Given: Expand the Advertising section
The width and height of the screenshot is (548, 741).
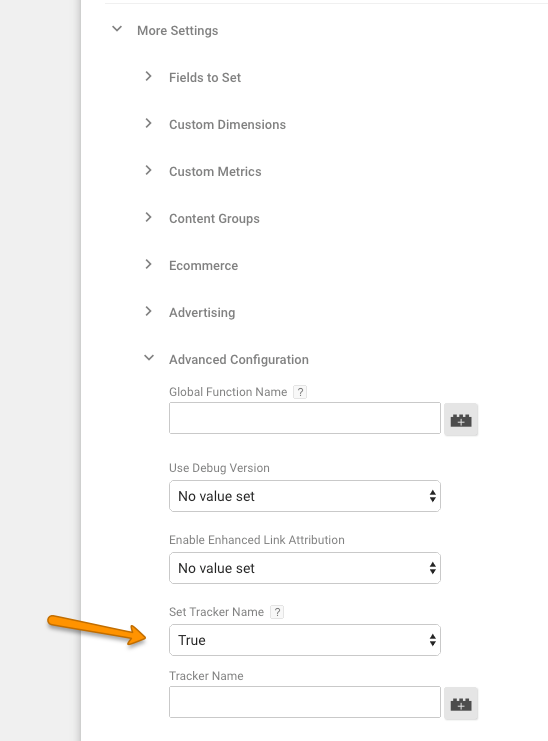Looking at the screenshot, I should click(148, 311).
